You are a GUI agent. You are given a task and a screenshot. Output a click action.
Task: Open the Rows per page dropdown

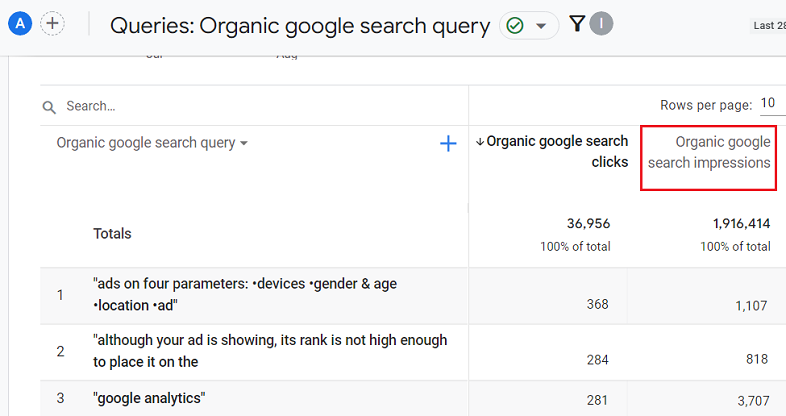pos(772,103)
